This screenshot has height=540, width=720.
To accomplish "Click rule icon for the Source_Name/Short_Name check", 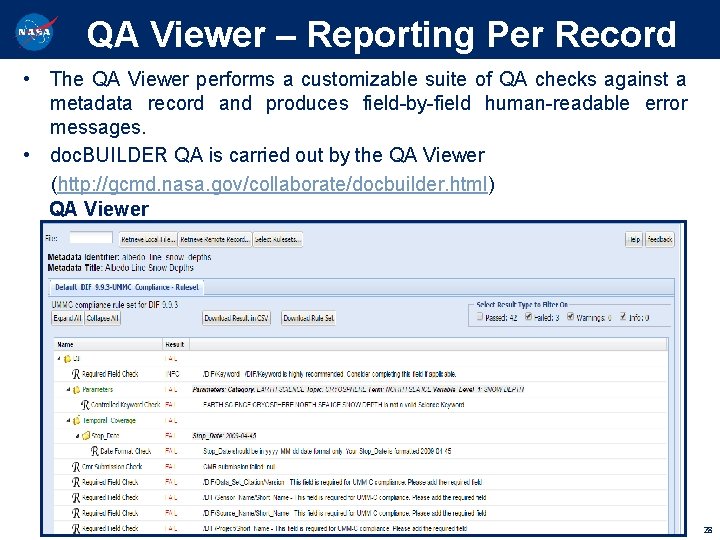I will click(76, 513).
